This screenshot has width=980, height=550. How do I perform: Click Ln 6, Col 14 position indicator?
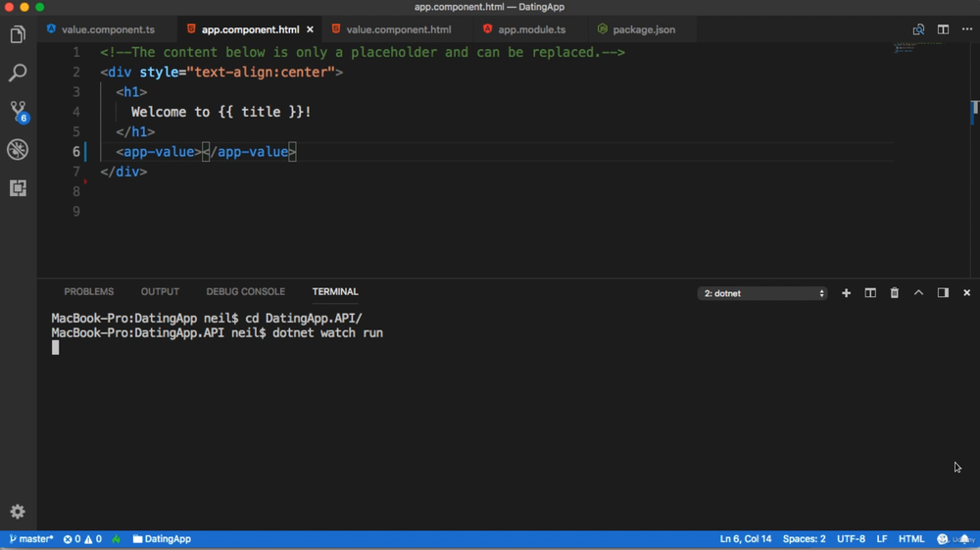click(746, 539)
